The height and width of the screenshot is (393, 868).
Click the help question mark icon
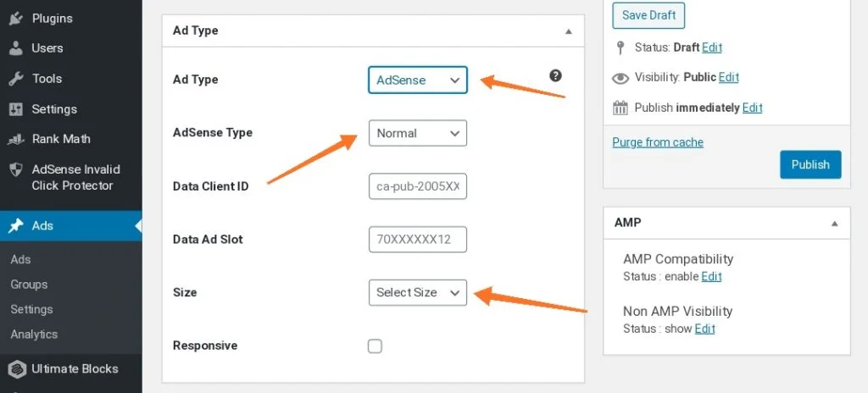click(555, 76)
